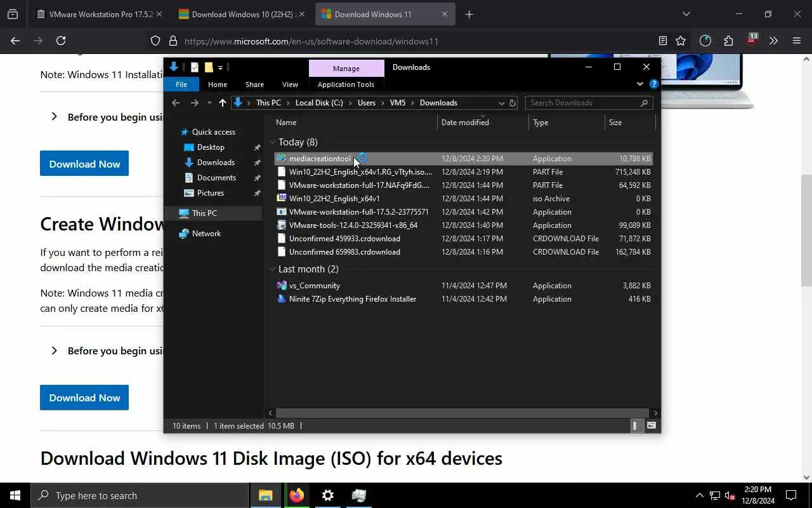Click the Firefox URL address bar
The image size is (812, 508).
(x=416, y=41)
